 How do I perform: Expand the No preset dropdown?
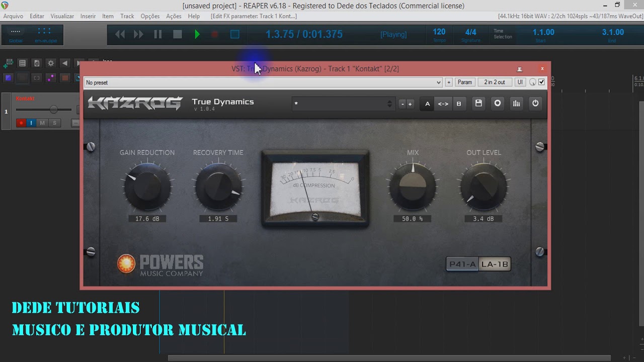(263, 82)
